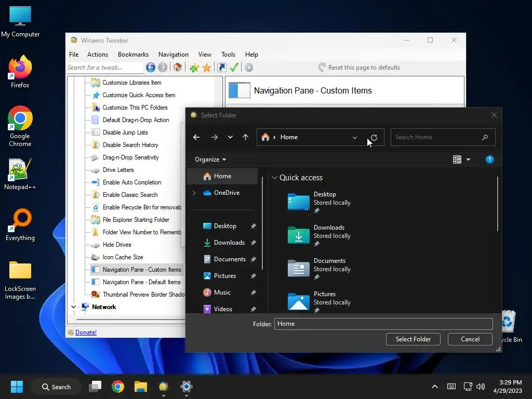Open the File menu in Winaero Tweaker

point(74,54)
